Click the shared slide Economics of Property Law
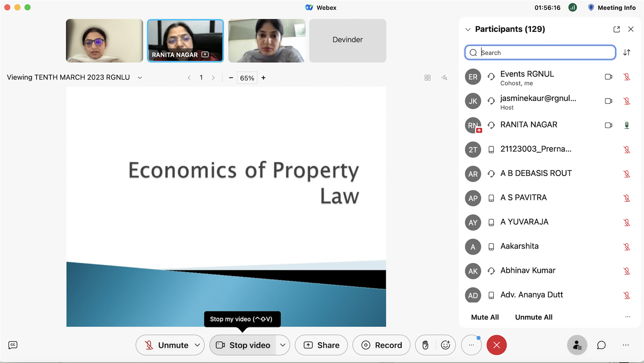 pos(226,207)
